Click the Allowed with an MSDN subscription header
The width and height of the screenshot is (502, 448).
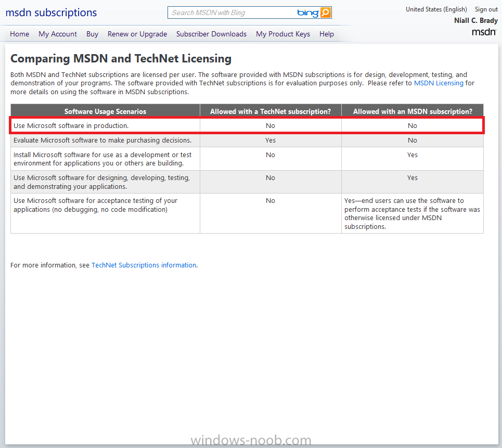413,111
